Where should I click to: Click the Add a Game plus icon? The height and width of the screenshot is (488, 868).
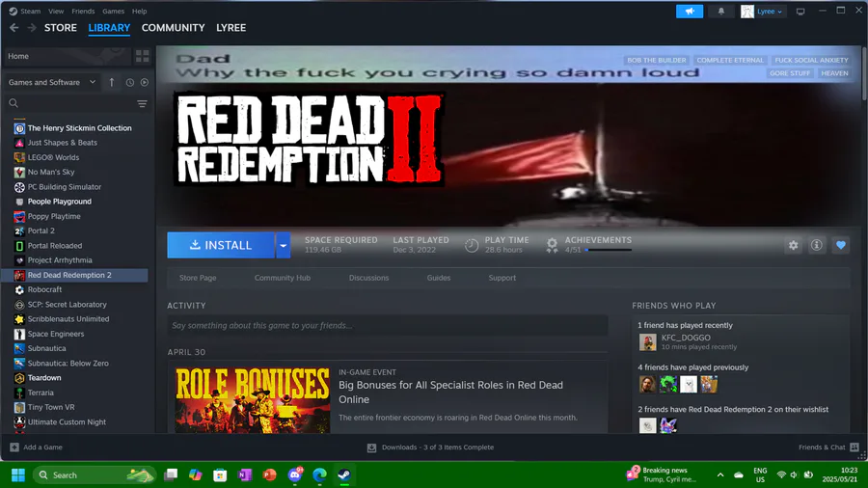pos(14,447)
